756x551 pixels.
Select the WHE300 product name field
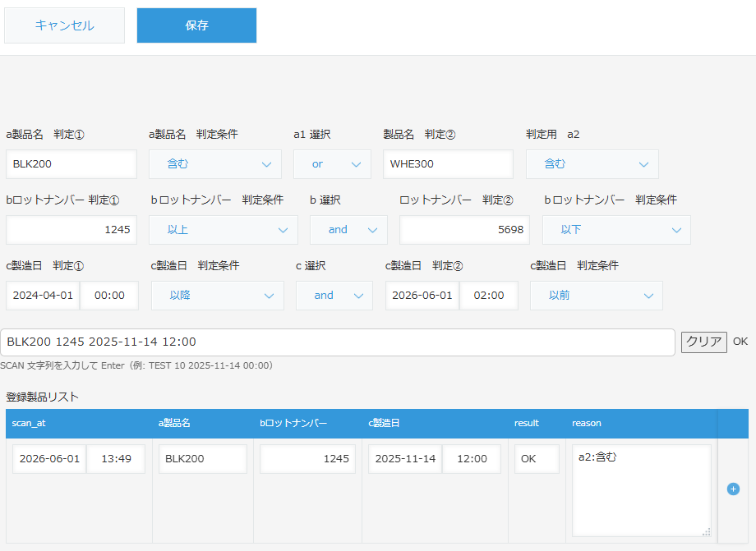click(x=449, y=164)
